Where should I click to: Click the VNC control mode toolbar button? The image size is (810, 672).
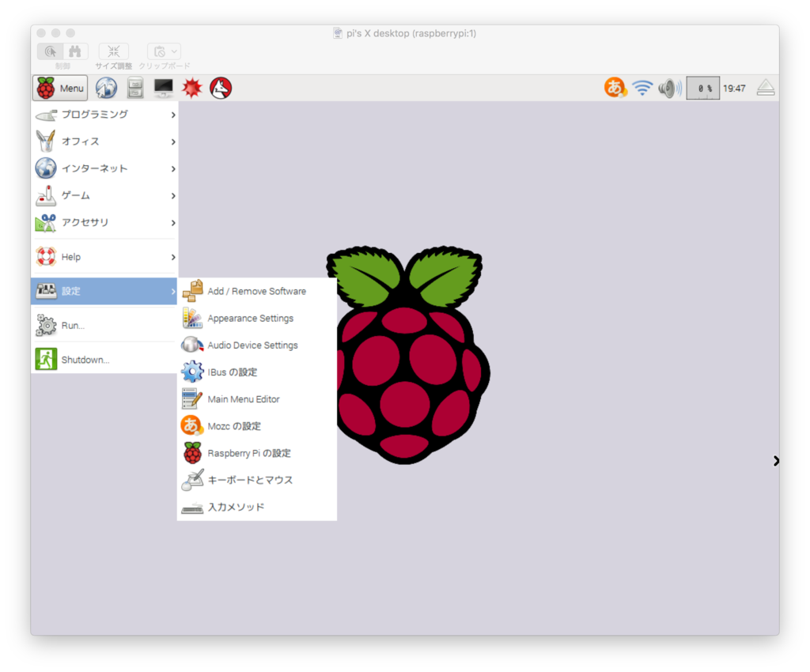pyautogui.click(x=51, y=51)
